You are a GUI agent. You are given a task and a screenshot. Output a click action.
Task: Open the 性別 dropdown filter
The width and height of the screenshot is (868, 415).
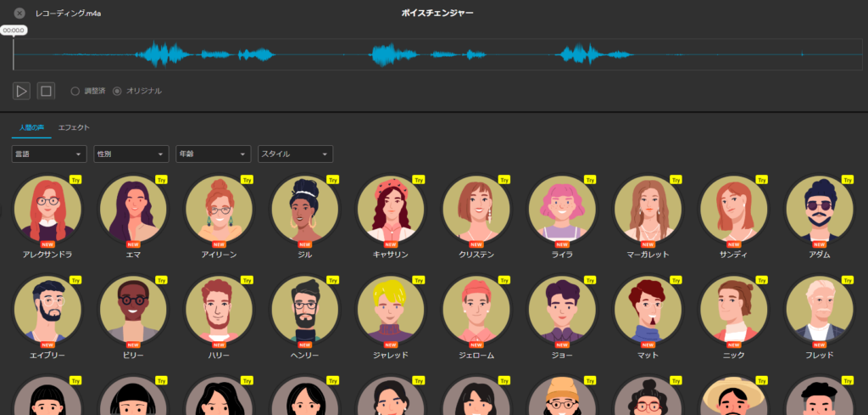coord(131,154)
